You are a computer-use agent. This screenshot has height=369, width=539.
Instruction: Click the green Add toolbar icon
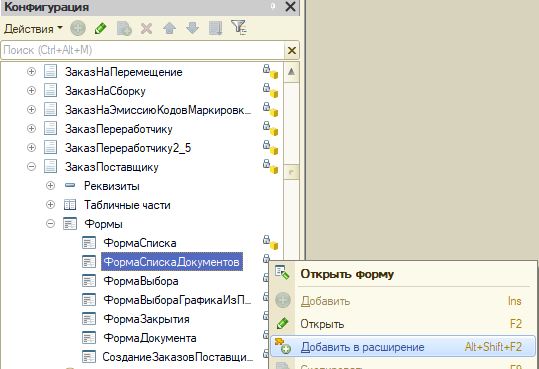(x=78, y=28)
